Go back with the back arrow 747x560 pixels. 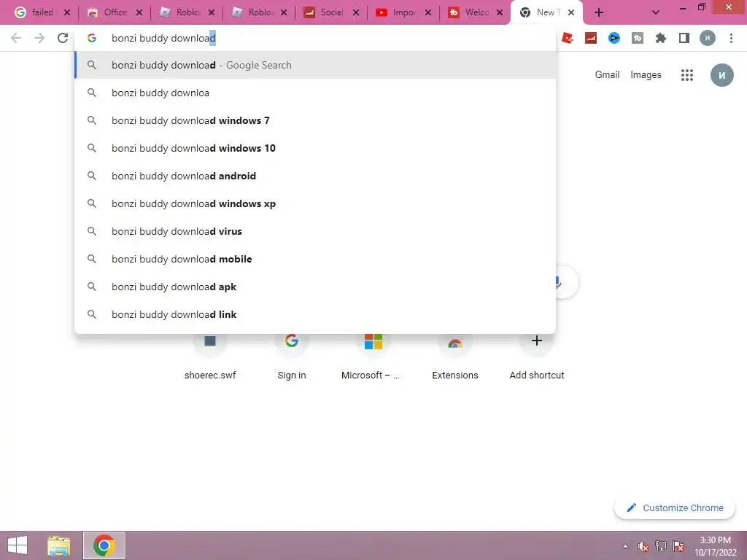coord(16,38)
